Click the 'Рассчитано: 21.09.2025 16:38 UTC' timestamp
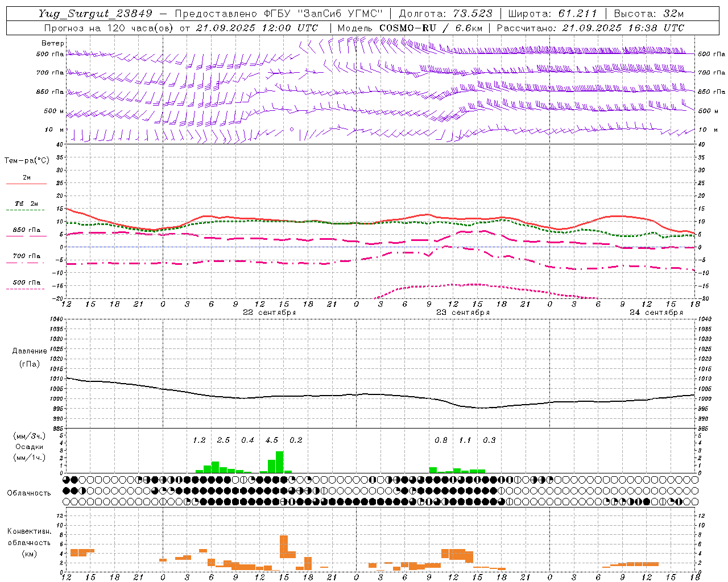Image resolution: width=728 pixels, height=582 pixels. pyautogui.click(x=590, y=28)
